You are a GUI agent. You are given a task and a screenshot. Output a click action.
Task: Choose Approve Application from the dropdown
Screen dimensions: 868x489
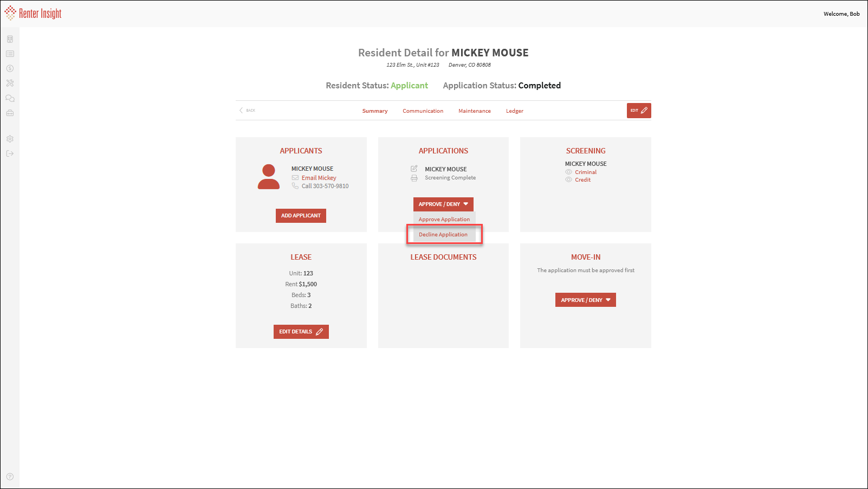tap(444, 220)
